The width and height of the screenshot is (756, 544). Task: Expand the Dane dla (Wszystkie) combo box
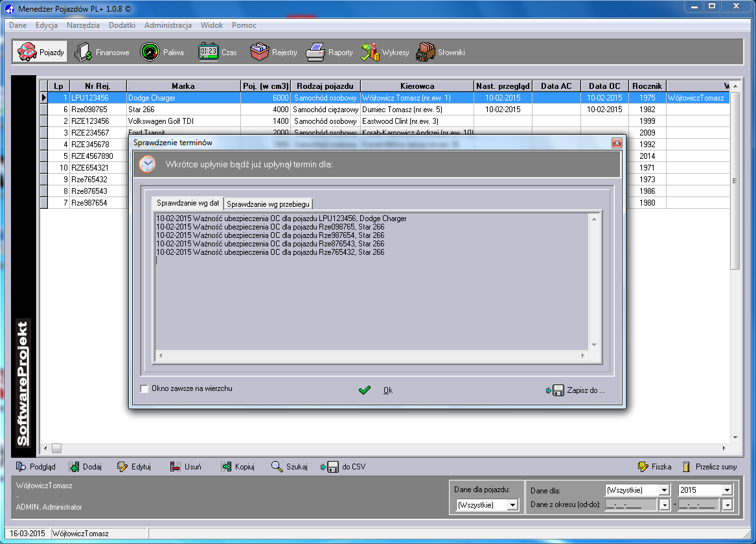663,490
